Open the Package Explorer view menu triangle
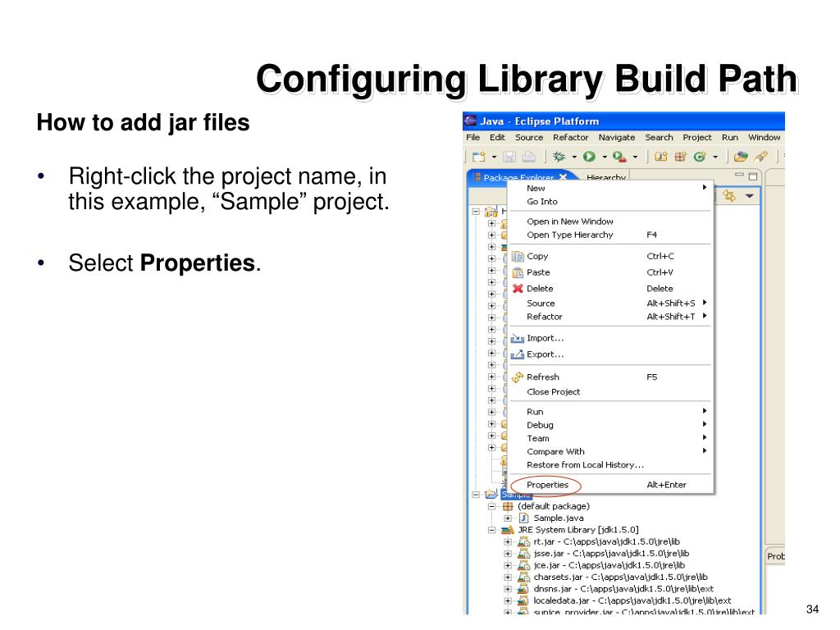Viewport: 840px width, 630px height. 750,196
